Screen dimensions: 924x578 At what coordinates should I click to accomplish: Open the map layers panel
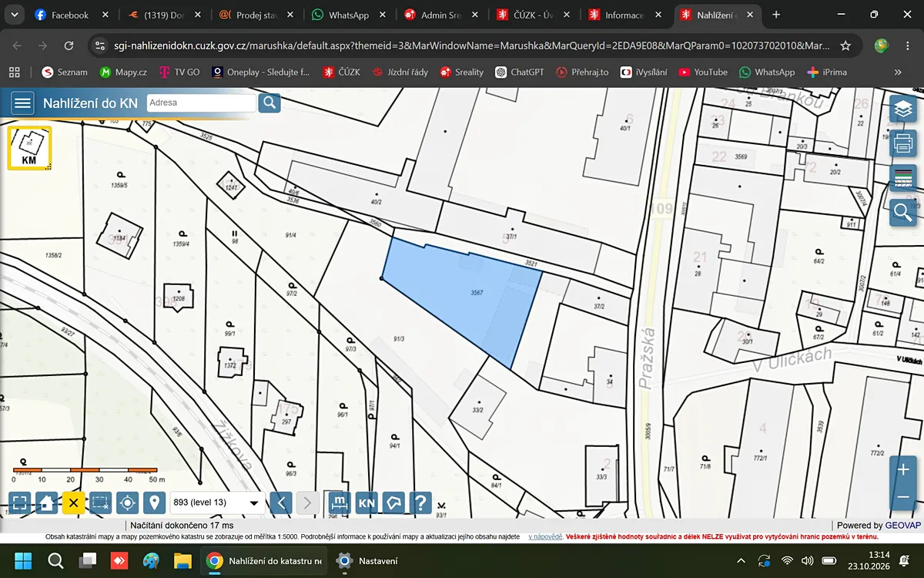coord(903,109)
